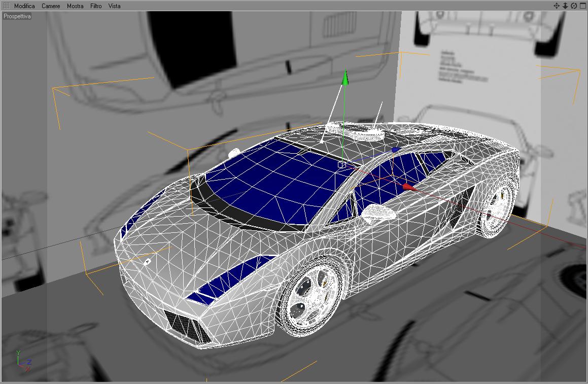The width and height of the screenshot is (588, 384).
Task: Select the rear wheel of the car model
Action: (497, 207)
